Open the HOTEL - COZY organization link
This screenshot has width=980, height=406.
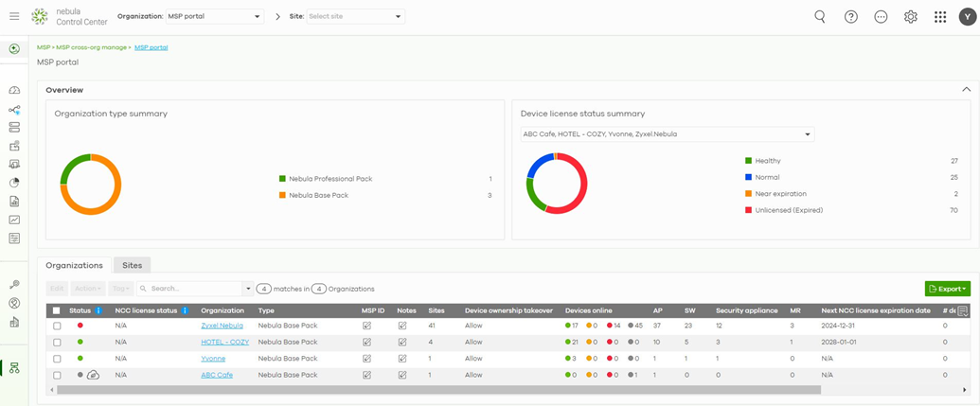225,343
